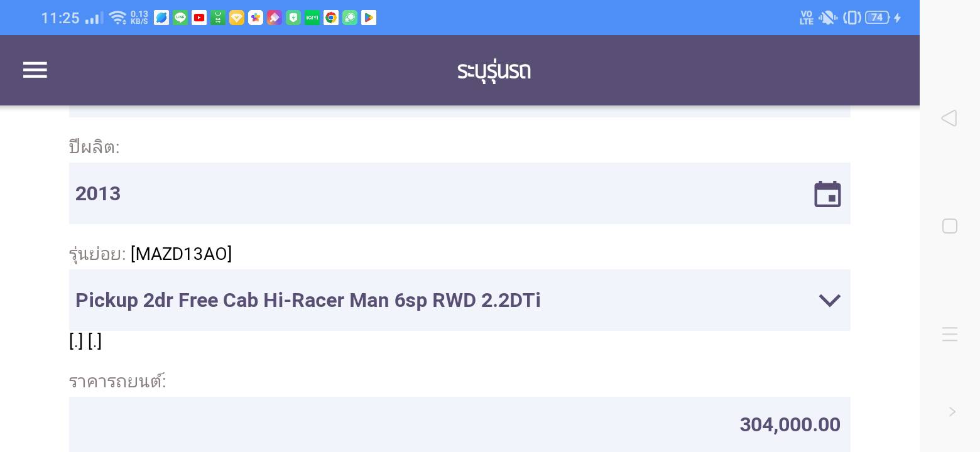Tap the LINE notification icon in status bar
This screenshot has width=980, height=452.
(180, 18)
